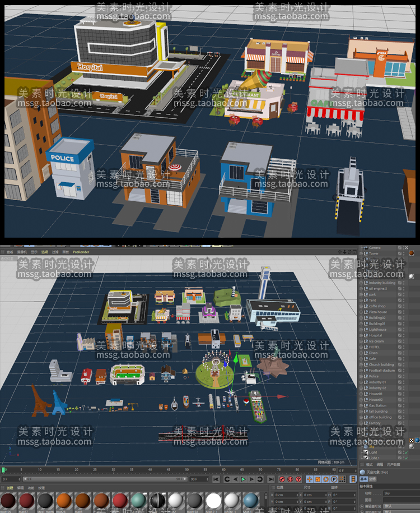The image size is (420, 513).
Task: Toggle visibility dots for Disco object
Action: coord(404,353)
